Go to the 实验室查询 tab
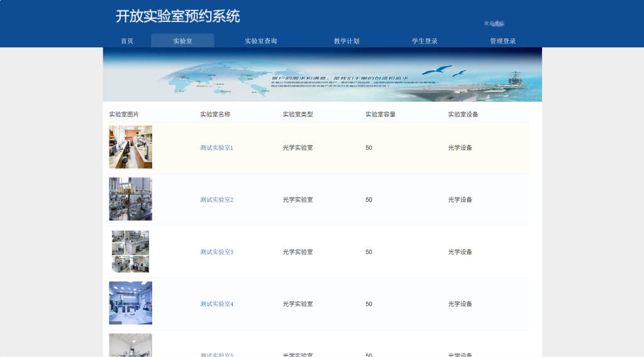The width and height of the screenshot is (644, 357). (x=261, y=41)
